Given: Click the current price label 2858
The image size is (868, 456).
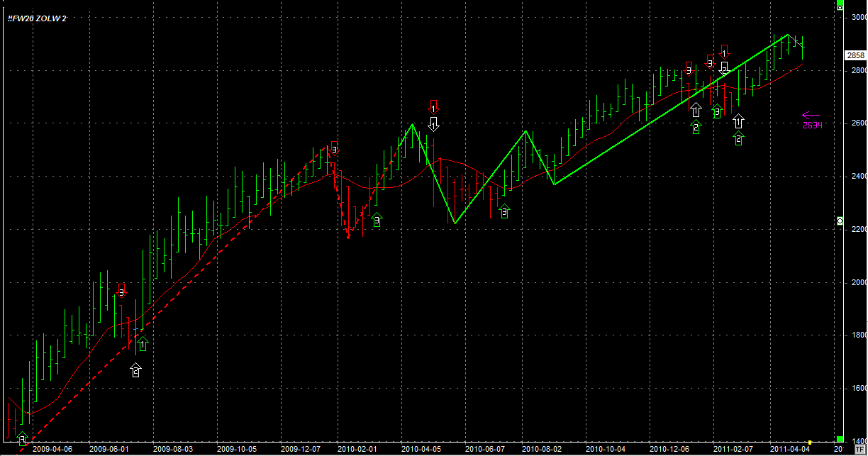Looking at the screenshot, I should (855, 55).
